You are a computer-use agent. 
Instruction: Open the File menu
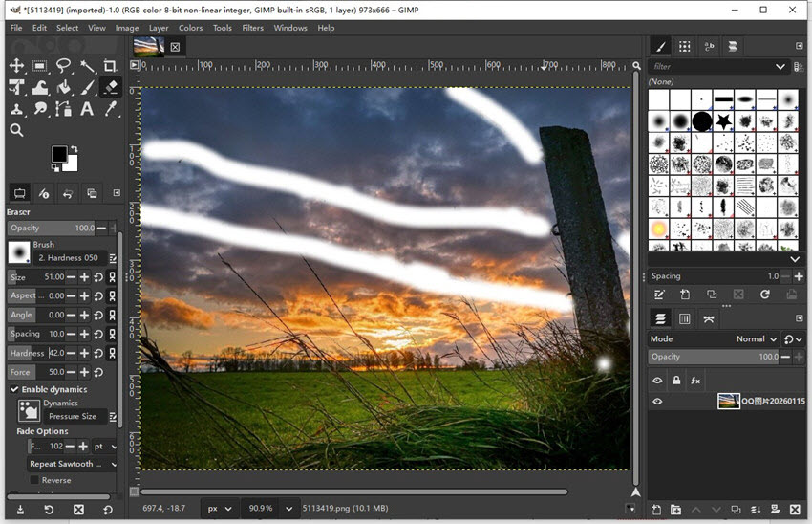coord(16,28)
